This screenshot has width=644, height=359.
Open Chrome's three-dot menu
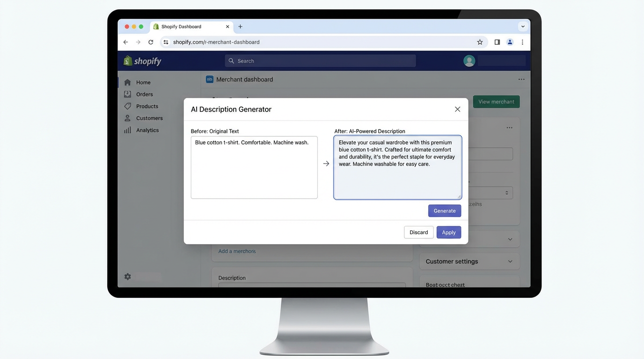coord(522,42)
